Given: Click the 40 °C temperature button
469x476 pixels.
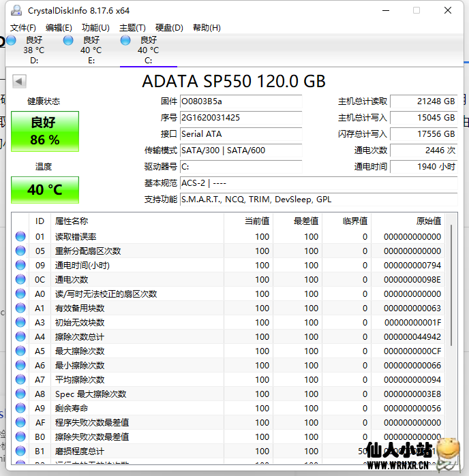Looking at the screenshot, I should coord(45,190).
